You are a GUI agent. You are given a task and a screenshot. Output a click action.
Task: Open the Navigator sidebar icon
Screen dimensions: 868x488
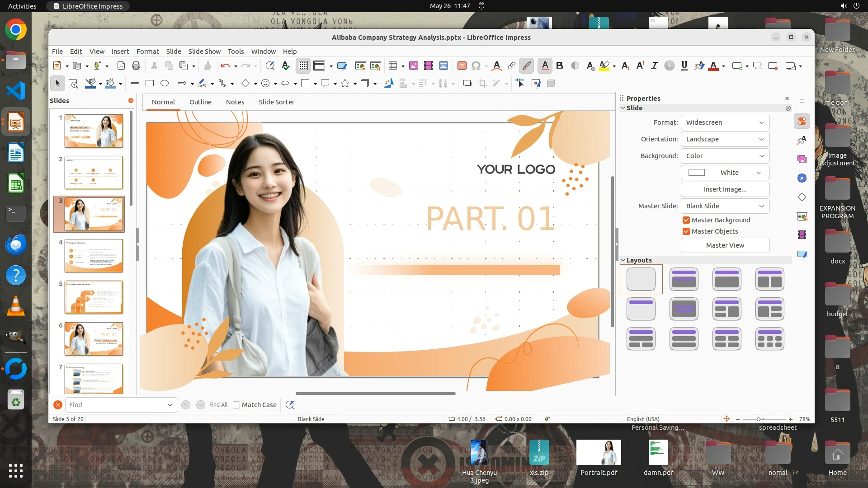tap(802, 178)
